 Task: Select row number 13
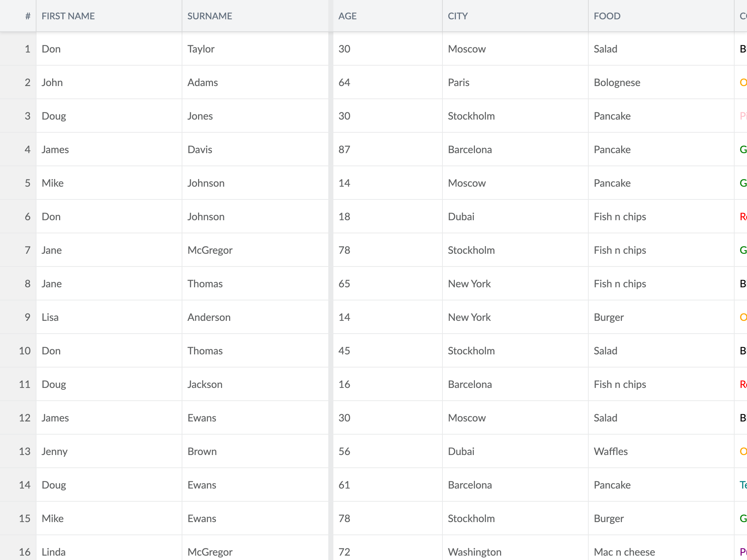pos(18,451)
